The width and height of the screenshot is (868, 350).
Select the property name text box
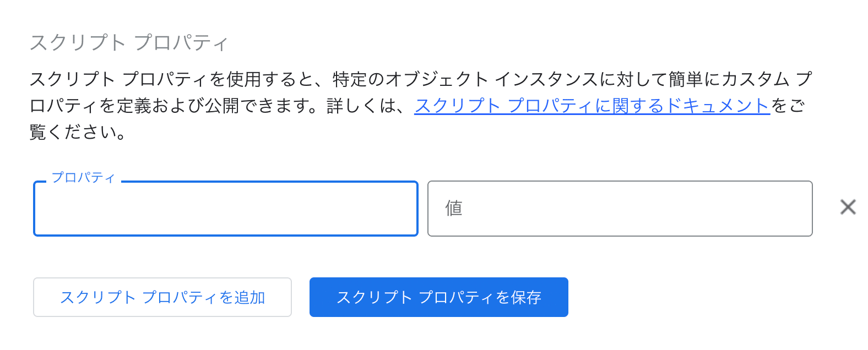click(x=226, y=209)
